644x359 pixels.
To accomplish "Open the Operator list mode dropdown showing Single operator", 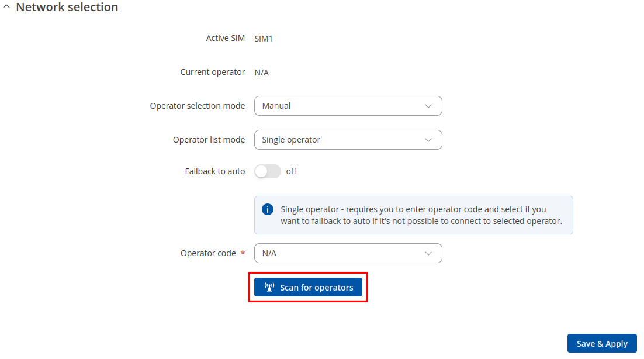I will point(348,140).
